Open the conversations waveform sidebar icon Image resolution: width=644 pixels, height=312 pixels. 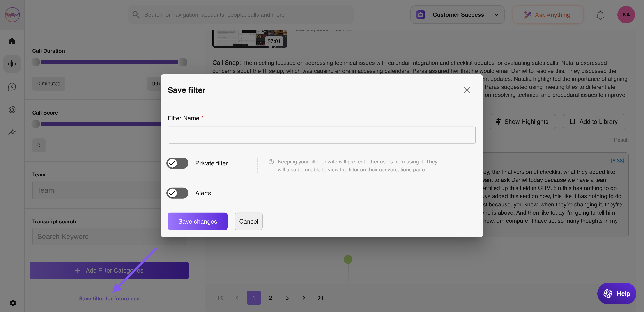pyautogui.click(x=12, y=64)
